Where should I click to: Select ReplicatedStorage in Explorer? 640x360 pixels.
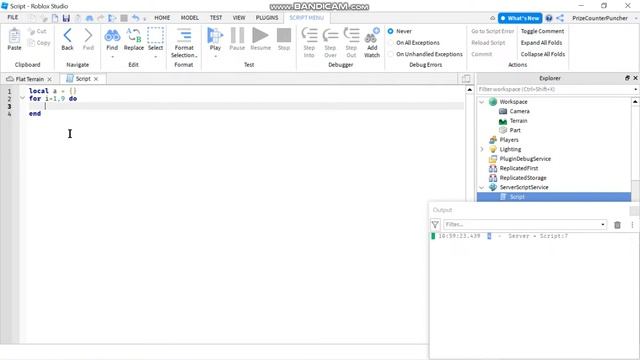coord(523,178)
